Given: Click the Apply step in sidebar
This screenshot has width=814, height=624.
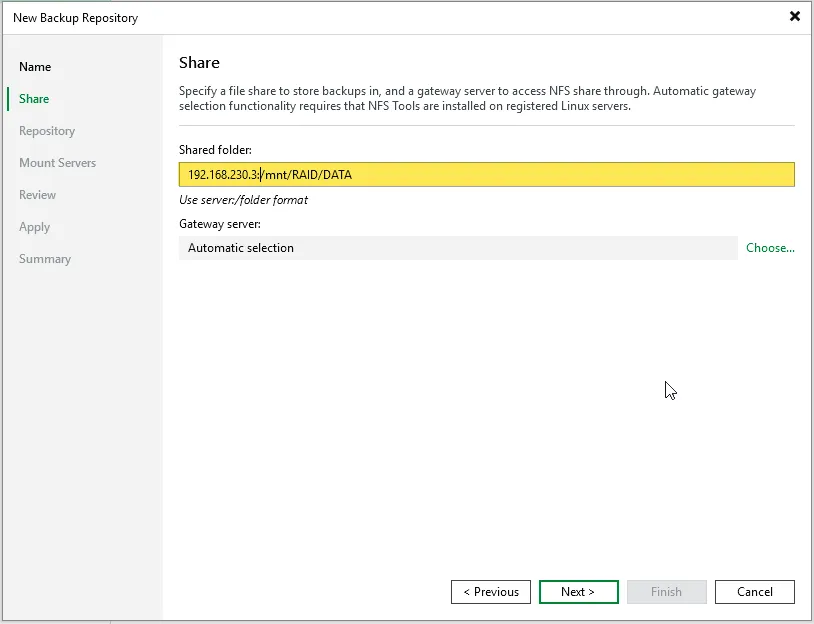Looking at the screenshot, I should 34,227.
